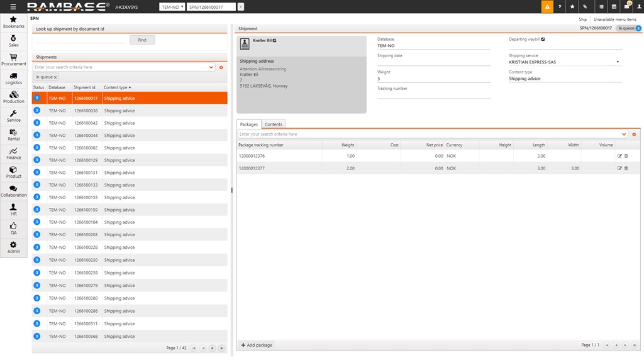Click Add package button
Image resolution: width=644 pixels, height=358 pixels.
[257, 345]
